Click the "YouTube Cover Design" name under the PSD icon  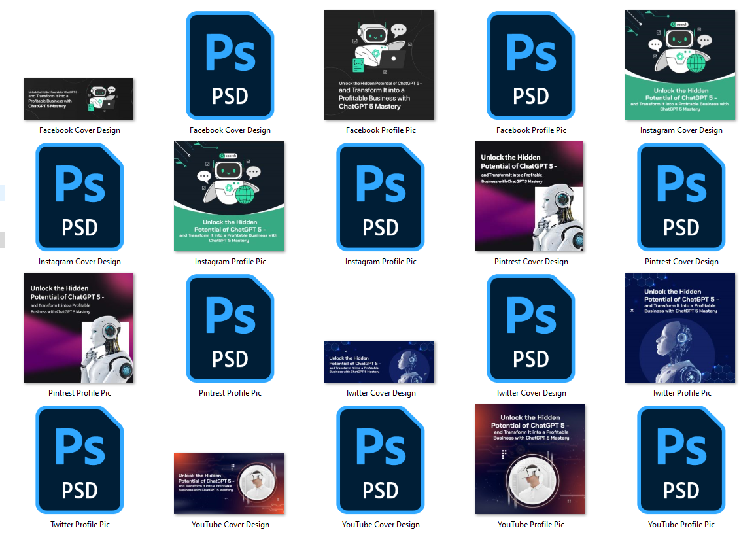pos(381,525)
